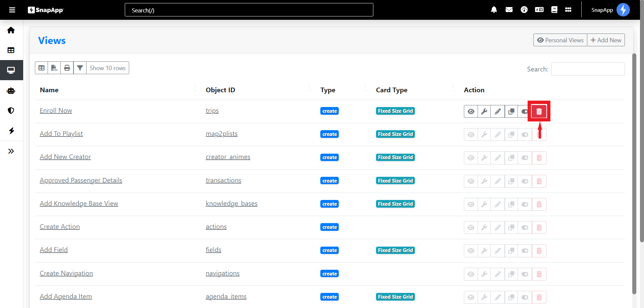Open the map2plists object link
The height and width of the screenshot is (308, 644).
[x=221, y=134]
